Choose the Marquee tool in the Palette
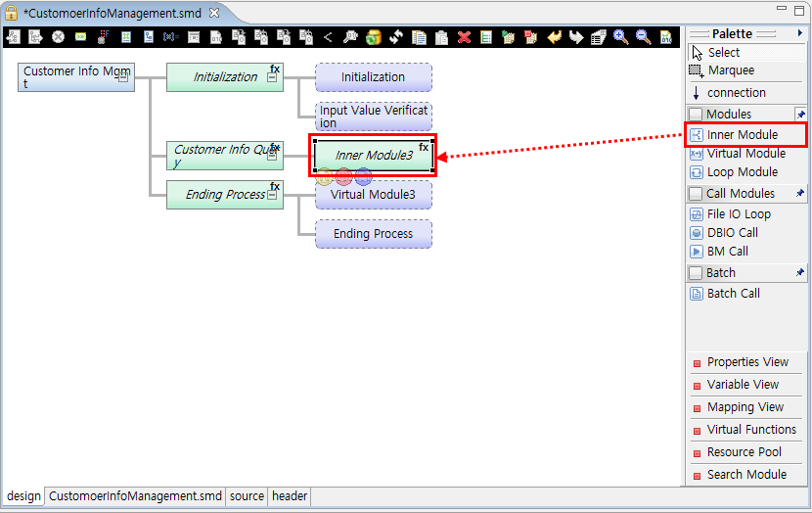Screen dimensions: 812x513 pos(746,70)
